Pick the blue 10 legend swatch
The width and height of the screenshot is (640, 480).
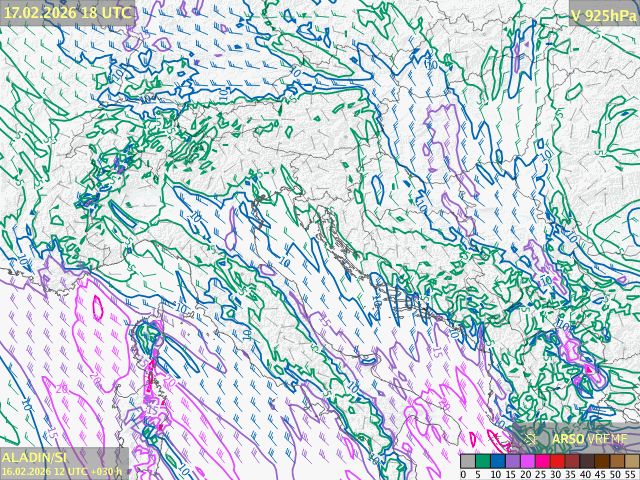click(496, 461)
